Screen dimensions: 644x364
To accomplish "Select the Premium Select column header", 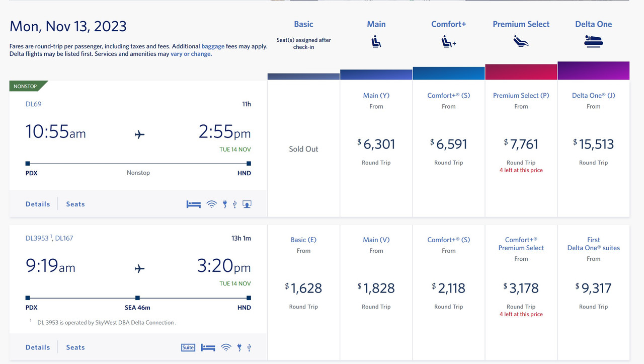I will (x=521, y=24).
